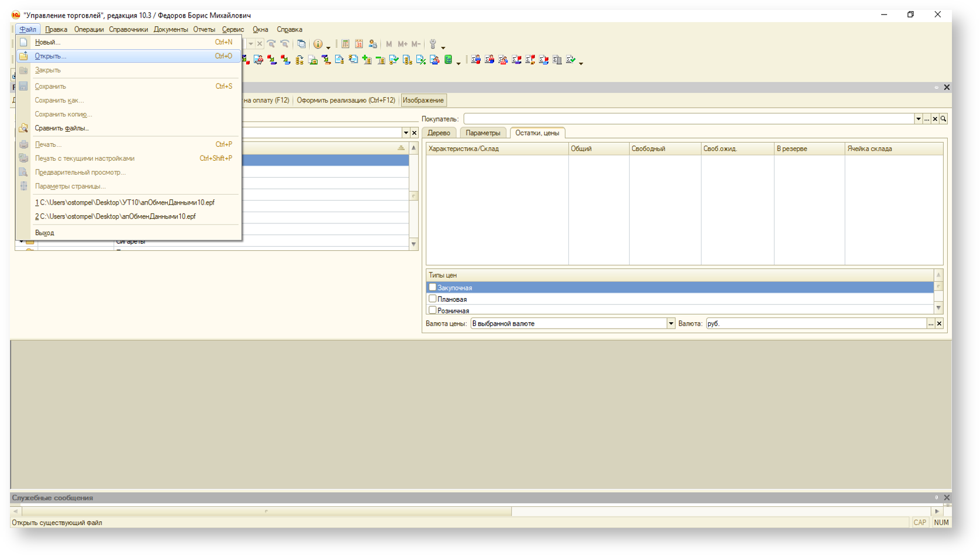This screenshot has height=556, width=980.
Task: Select Новый... in the File menu
Action: click(129, 42)
